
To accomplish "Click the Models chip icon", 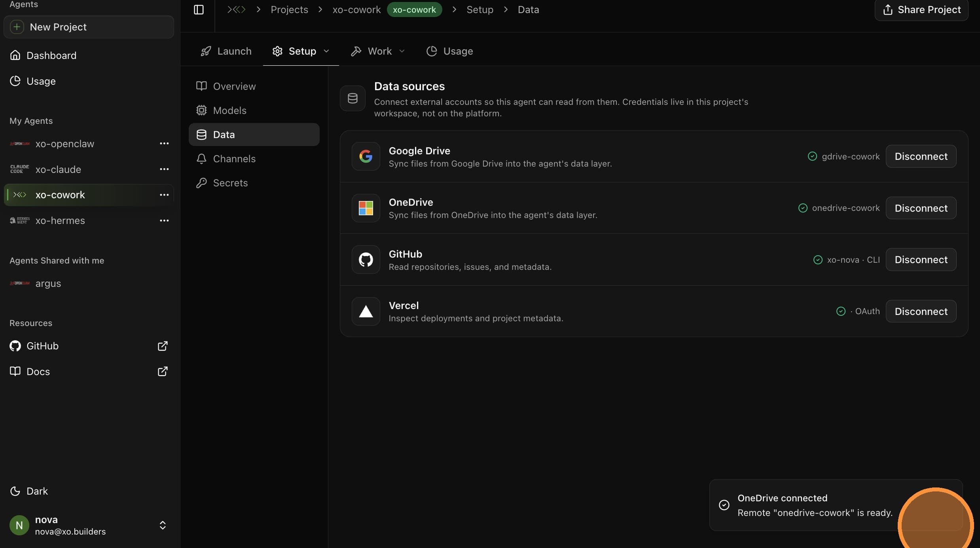I will [x=201, y=110].
